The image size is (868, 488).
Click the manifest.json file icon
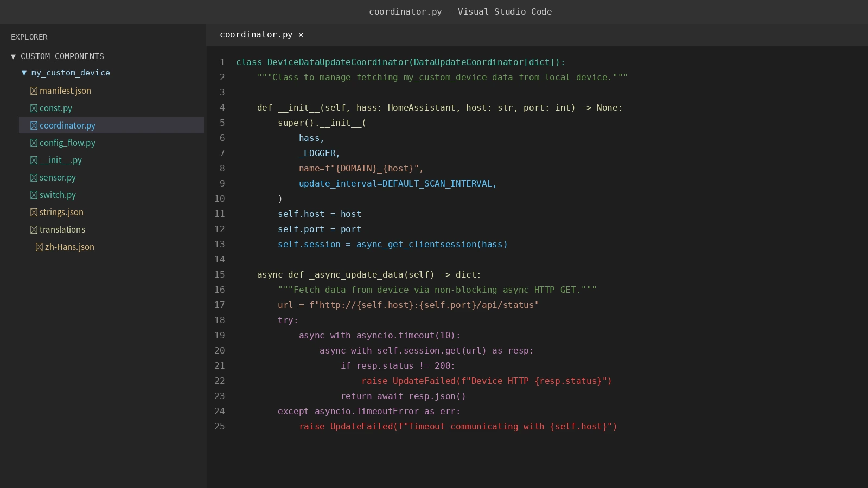[34, 91]
